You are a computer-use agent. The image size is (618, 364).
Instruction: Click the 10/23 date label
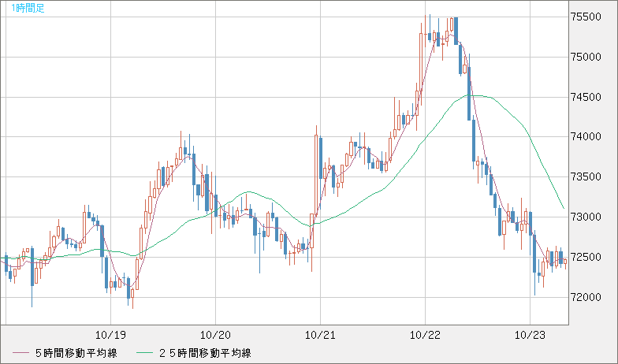click(530, 335)
